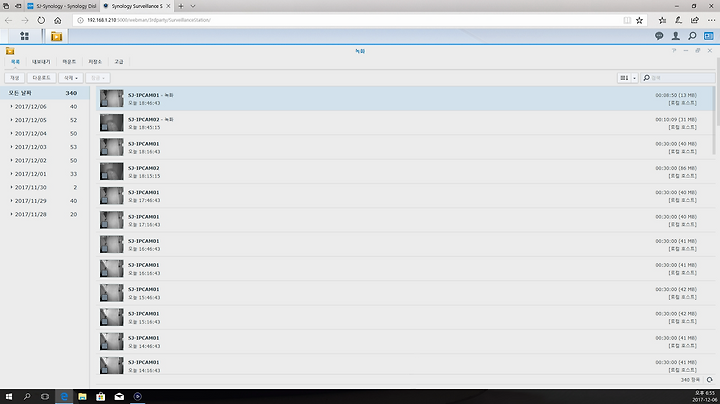Open the browser tab list chevron
The width and height of the screenshot is (720, 404).
(x=193, y=6)
